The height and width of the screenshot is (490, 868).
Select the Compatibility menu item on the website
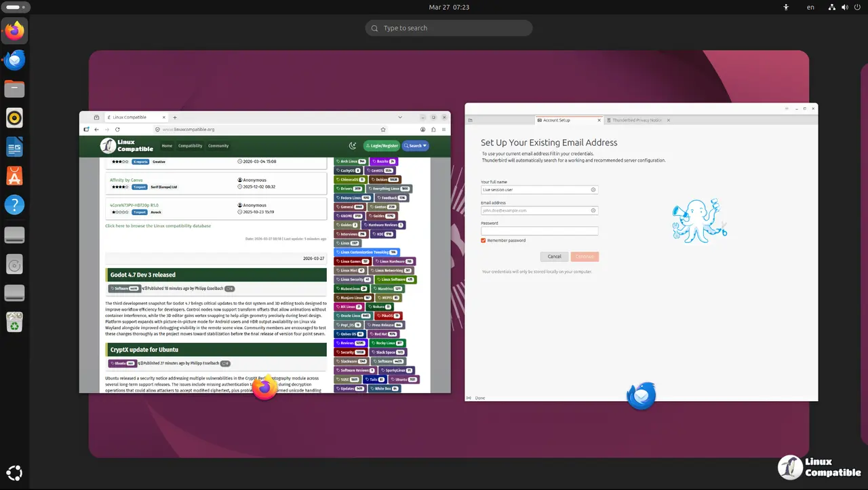(190, 145)
